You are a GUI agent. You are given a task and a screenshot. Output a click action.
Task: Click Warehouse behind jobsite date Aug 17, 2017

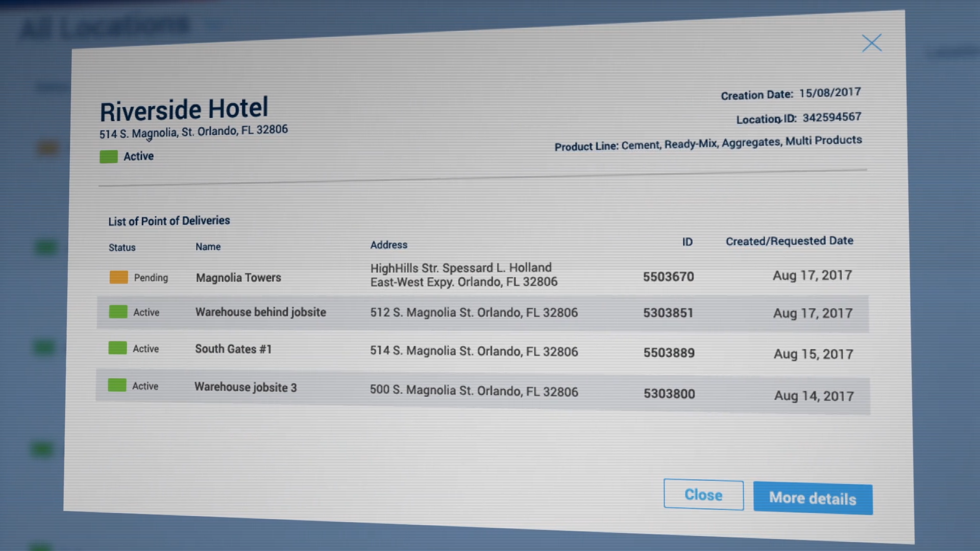coord(813,313)
